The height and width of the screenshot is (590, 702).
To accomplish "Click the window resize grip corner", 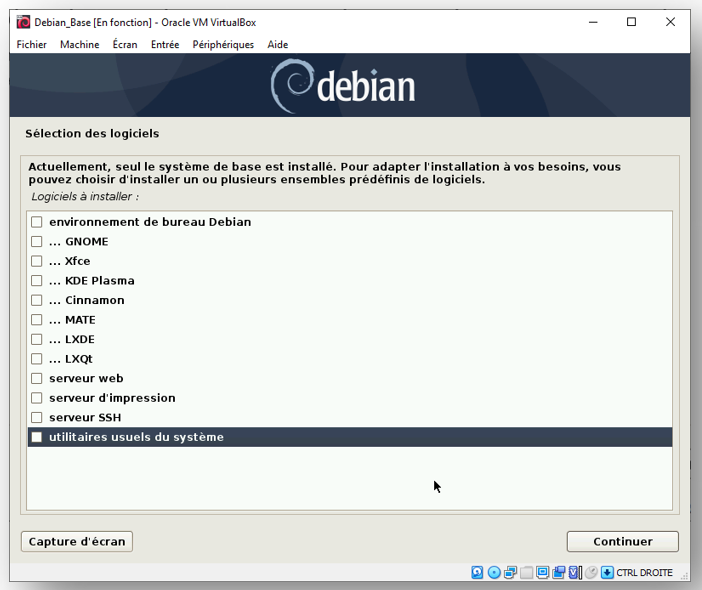I will point(684,575).
